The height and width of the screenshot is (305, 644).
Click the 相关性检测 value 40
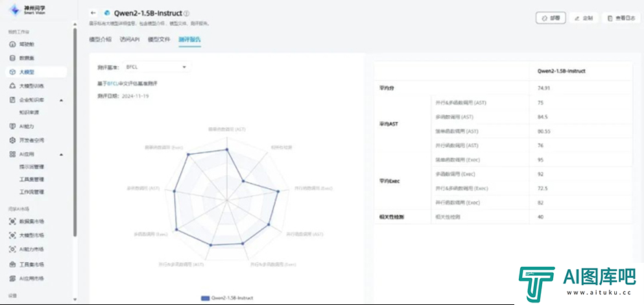pos(540,217)
